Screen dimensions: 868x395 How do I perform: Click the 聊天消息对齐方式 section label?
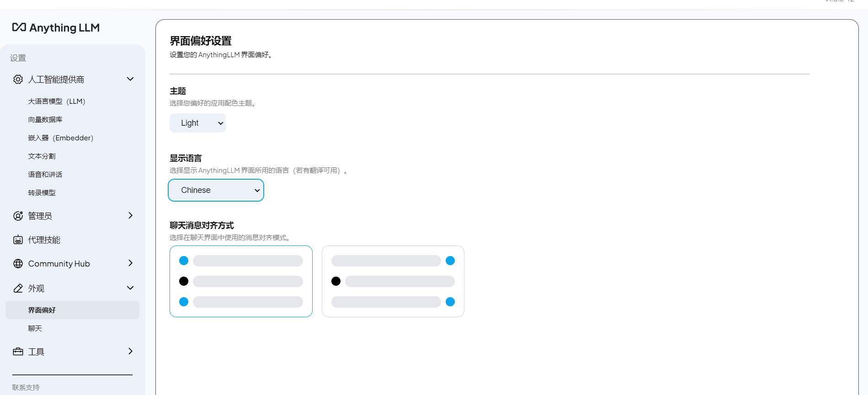[x=202, y=225]
